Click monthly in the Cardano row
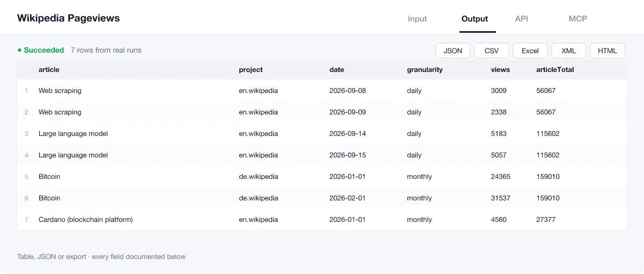The width and height of the screenshot is (644, 274). pos(420,220)
